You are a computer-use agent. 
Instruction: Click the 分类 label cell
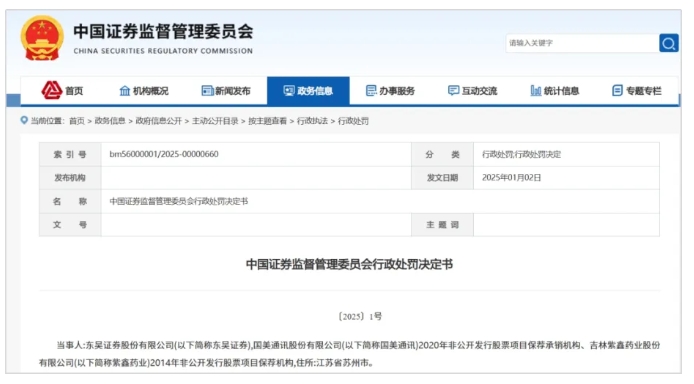(x=442, y=154)
